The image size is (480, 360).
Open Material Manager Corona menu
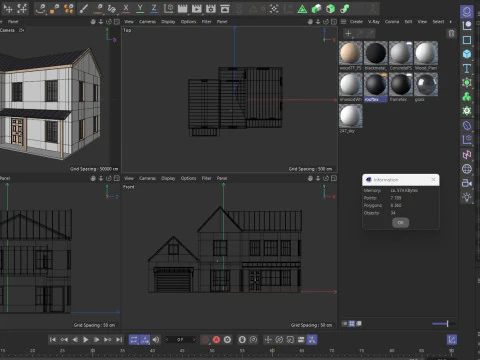pos(392,22)
